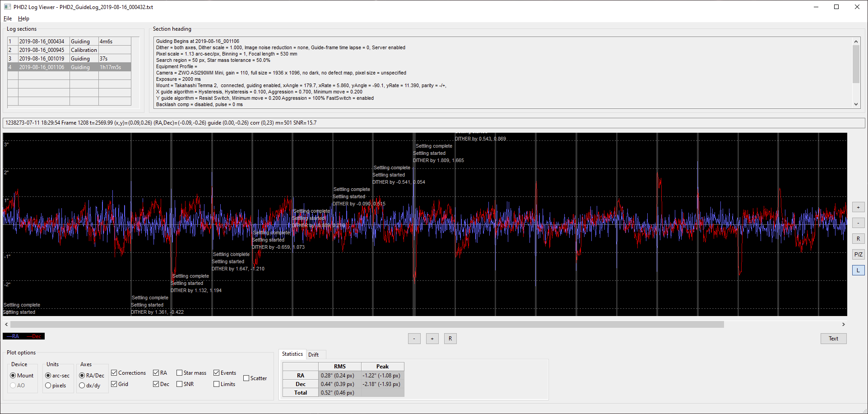
Task: Open the File menu
Action: [8, 19]
